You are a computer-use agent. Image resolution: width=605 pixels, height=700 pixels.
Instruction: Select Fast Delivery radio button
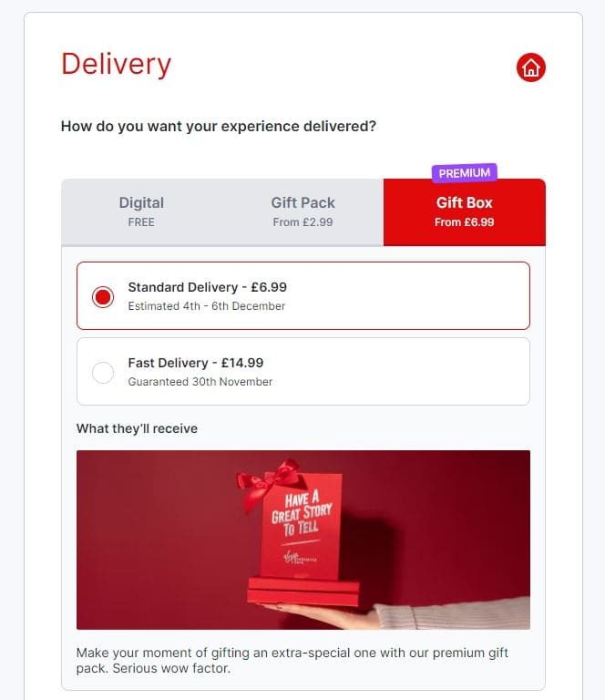[x=103, y=372]
